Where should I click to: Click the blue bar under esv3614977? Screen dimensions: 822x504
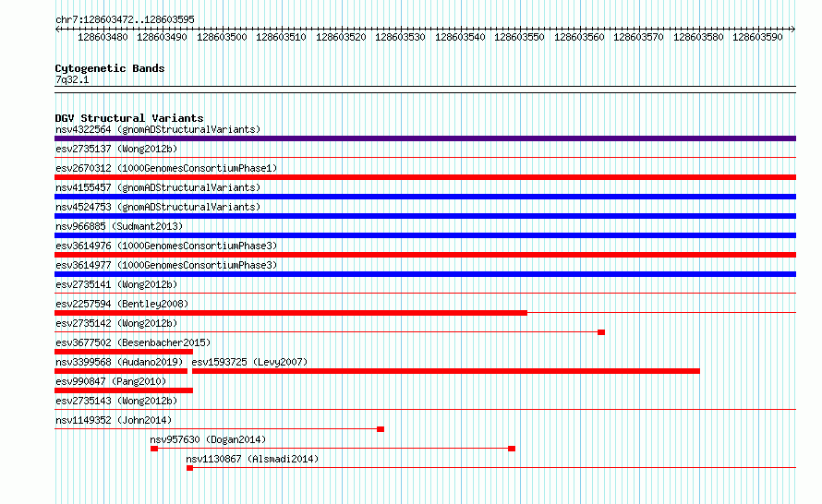(425, 274)
